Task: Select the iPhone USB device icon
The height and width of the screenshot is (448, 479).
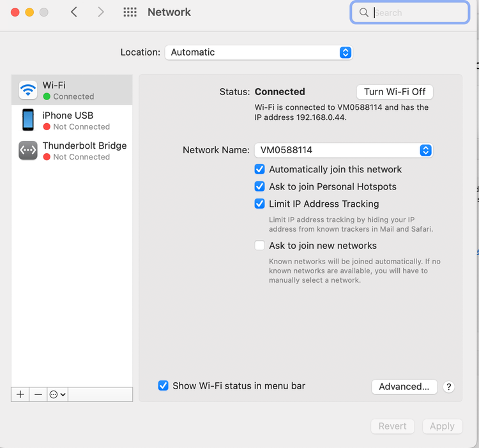Action: pos(28,120)
